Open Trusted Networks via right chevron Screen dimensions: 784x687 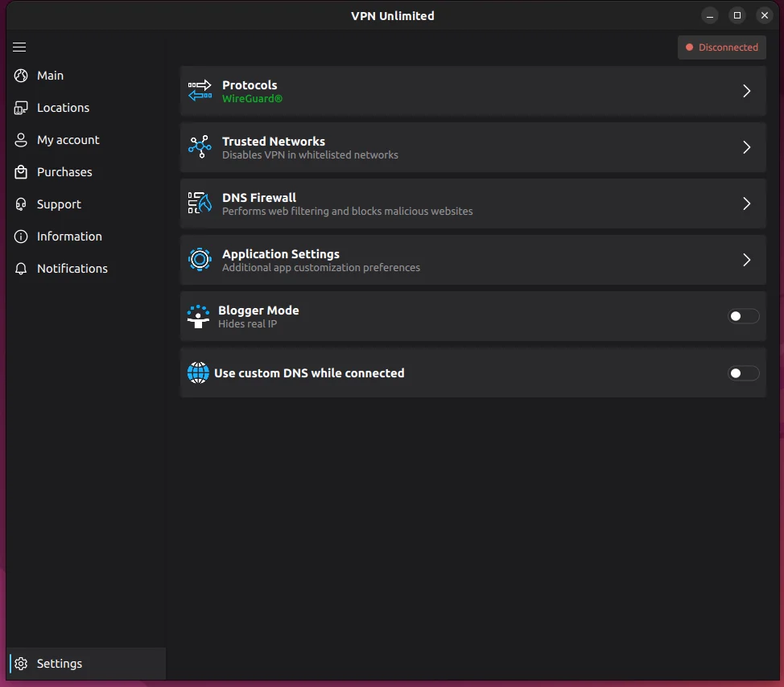pyautogui.click(x=746, y=147)
